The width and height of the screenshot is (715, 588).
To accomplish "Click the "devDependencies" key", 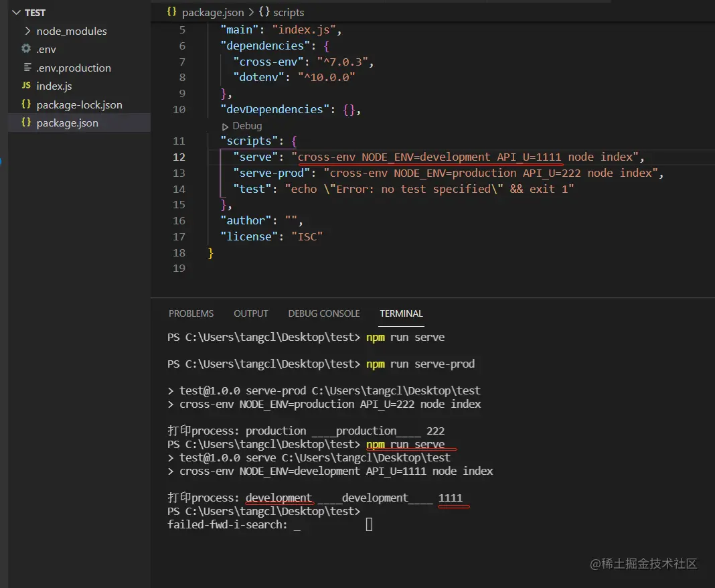I will point(275,109).
